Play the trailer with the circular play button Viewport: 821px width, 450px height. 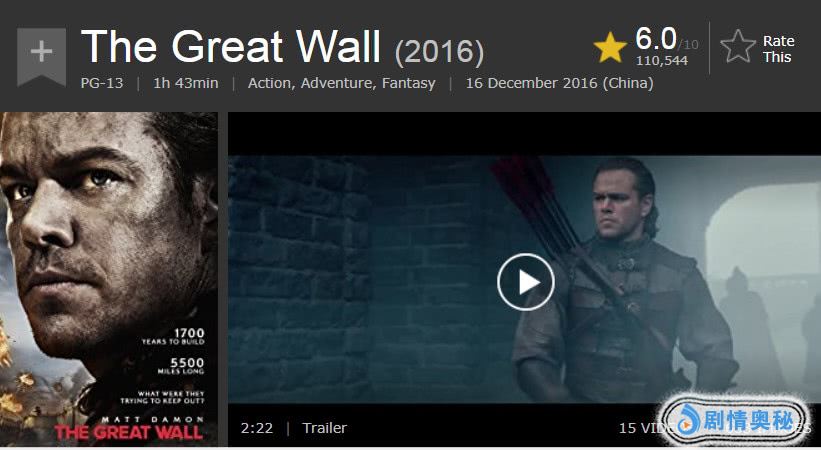pyautogui.click(x=526, y=282)
